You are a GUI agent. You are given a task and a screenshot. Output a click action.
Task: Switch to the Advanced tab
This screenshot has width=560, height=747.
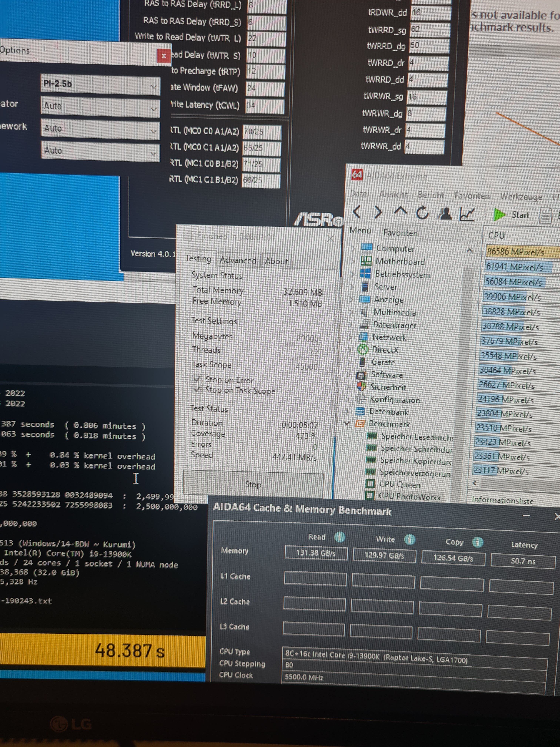pyautogui.click(x=238, y=260)
